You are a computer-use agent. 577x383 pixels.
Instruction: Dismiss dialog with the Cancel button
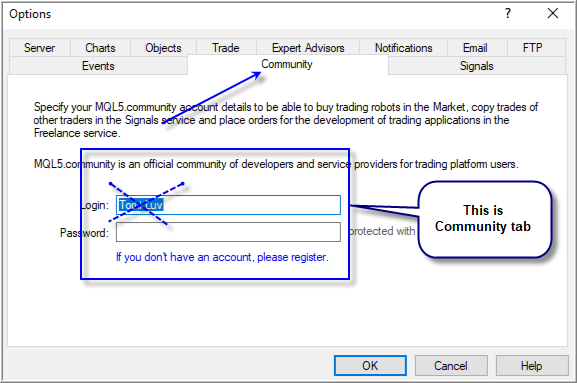pos(451,365)
